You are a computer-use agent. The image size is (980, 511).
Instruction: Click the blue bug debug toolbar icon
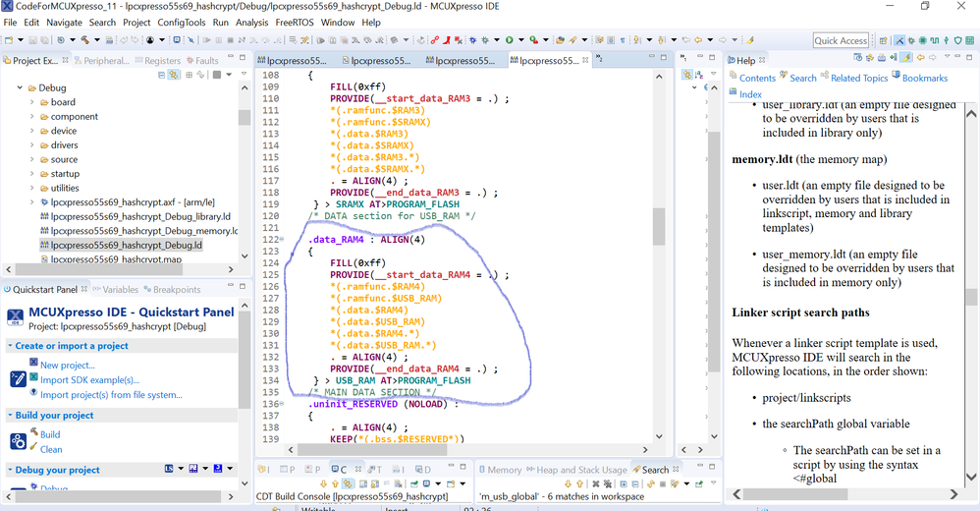point(473,40)
